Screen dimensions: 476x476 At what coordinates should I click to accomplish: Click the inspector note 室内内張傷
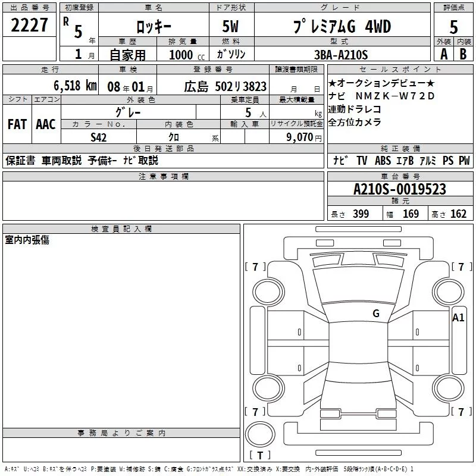click(27, 240)
